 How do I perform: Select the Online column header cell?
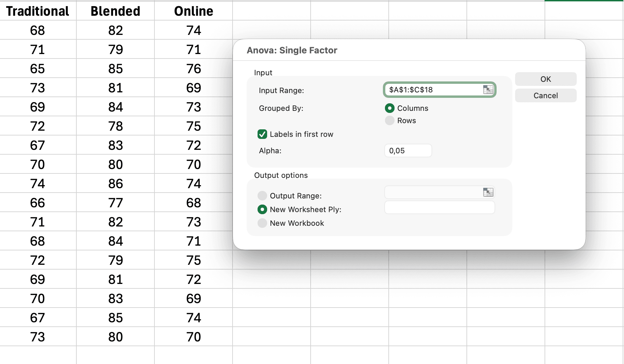193,11
